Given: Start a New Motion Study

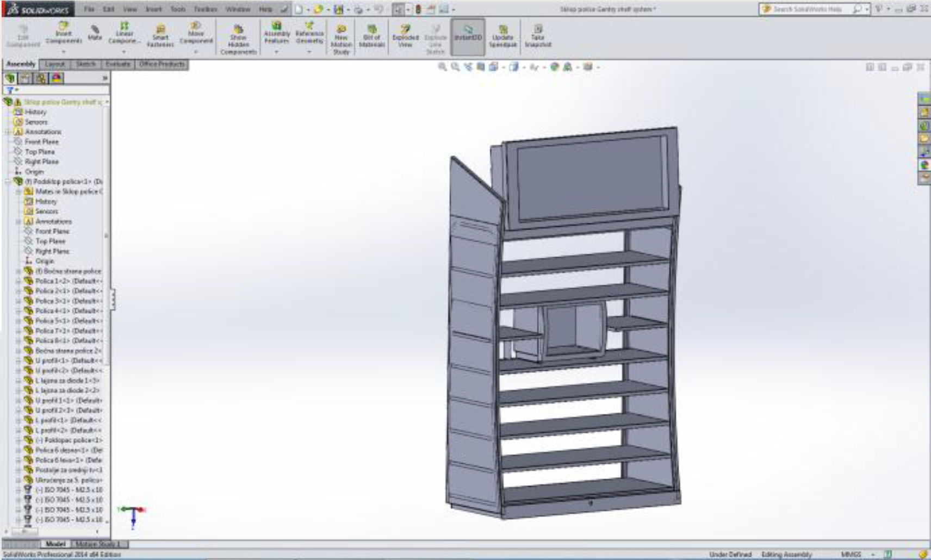Looking at the screenshot, I should tap(341, 39).
